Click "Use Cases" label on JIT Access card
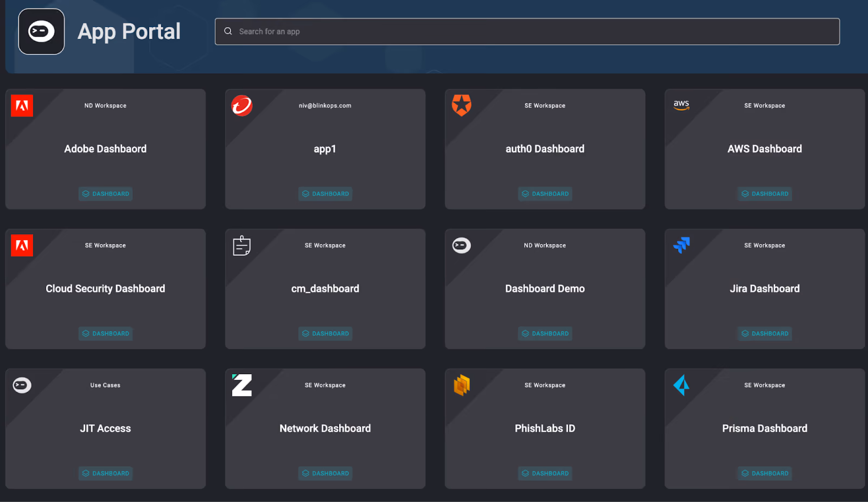 [x=105, y=385]
